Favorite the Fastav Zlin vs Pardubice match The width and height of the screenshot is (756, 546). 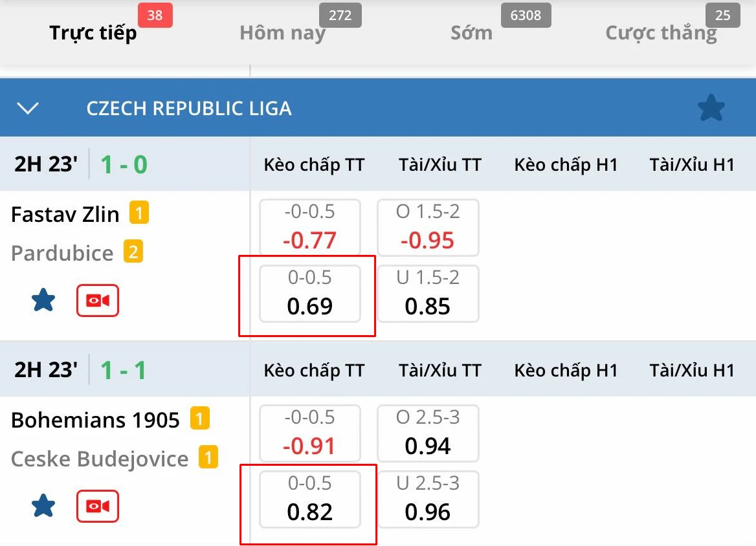click(x=43, y=300)
